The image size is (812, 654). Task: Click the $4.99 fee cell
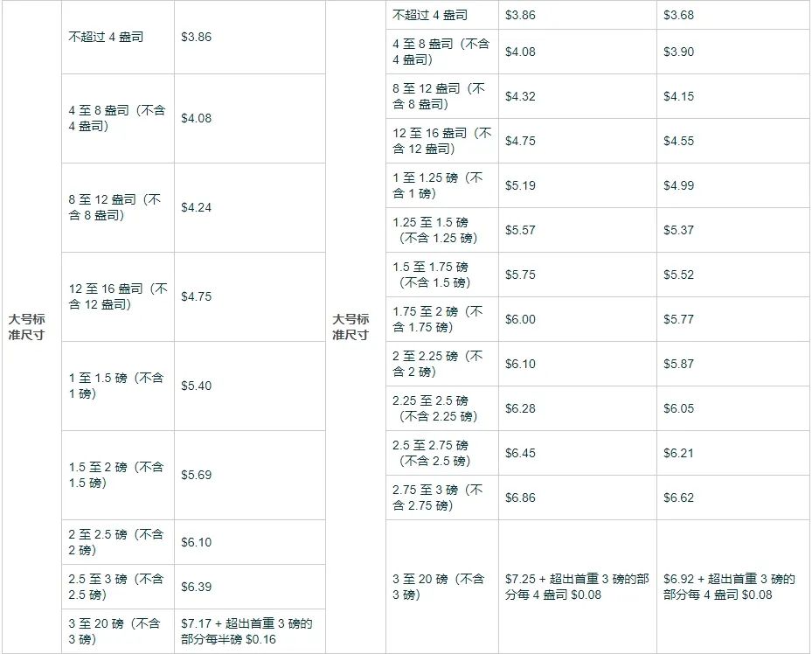(x=678, y=186)
